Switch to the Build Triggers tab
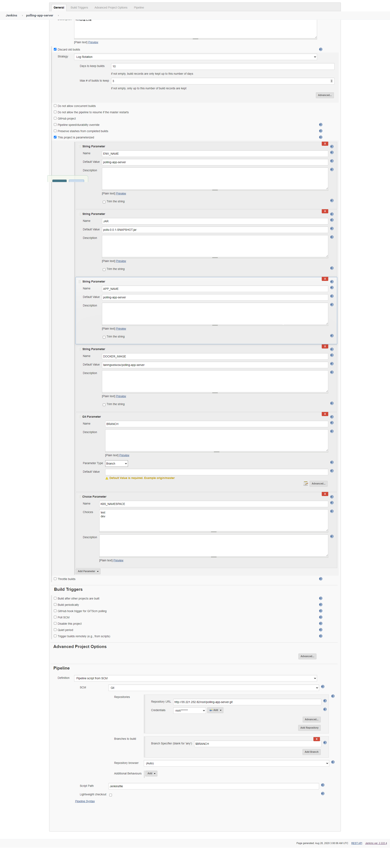Viewport: 390px width, 868px height. click(x=79, y=8)
